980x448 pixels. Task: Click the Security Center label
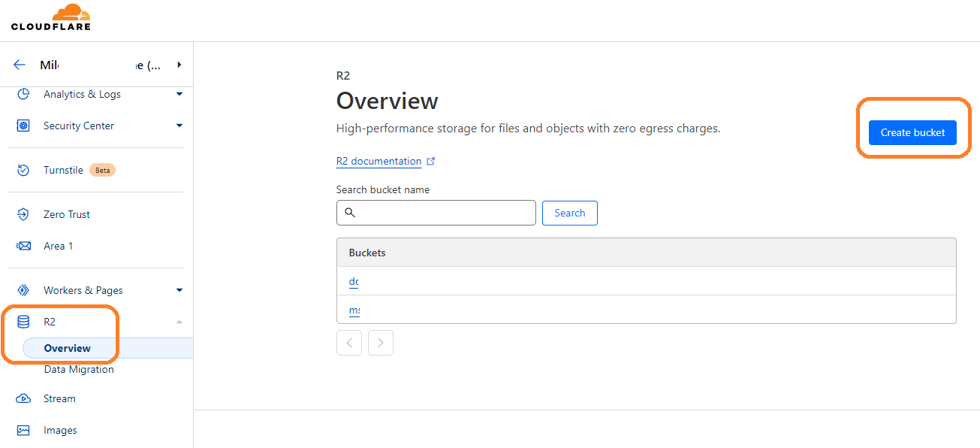(x=79, y=126)
